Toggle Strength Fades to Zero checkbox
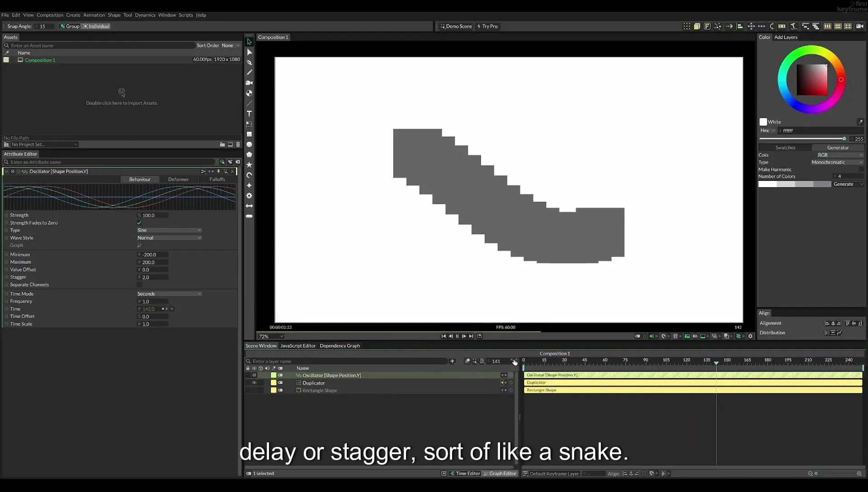The image size is (868, 492). coord(139,223)
